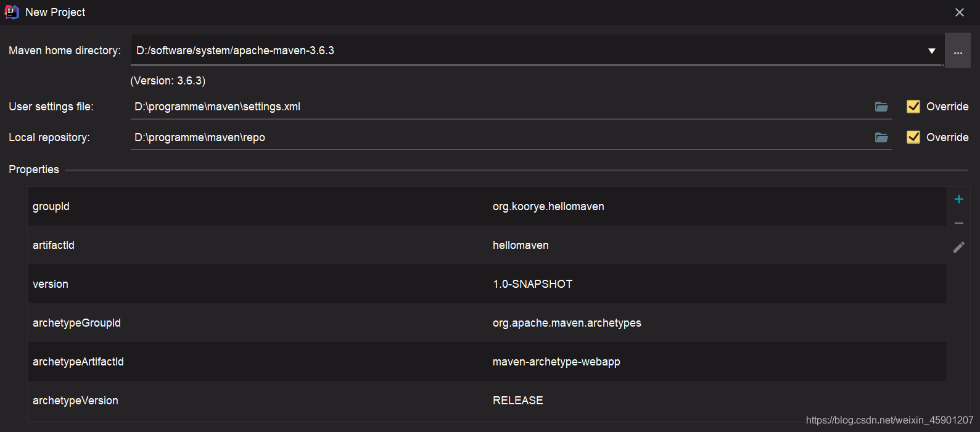Edit selected property with pencil icon
980x432 pixels.
pos(959,247)
